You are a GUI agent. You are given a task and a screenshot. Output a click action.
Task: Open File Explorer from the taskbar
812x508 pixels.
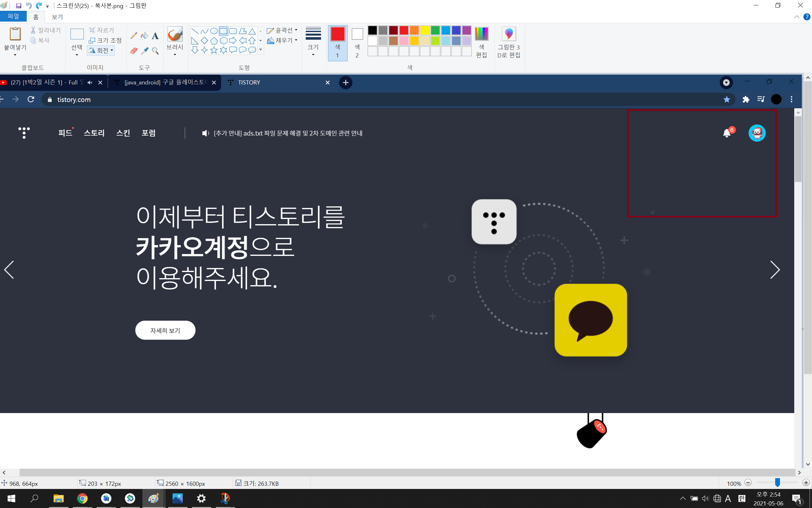point(58,498)
